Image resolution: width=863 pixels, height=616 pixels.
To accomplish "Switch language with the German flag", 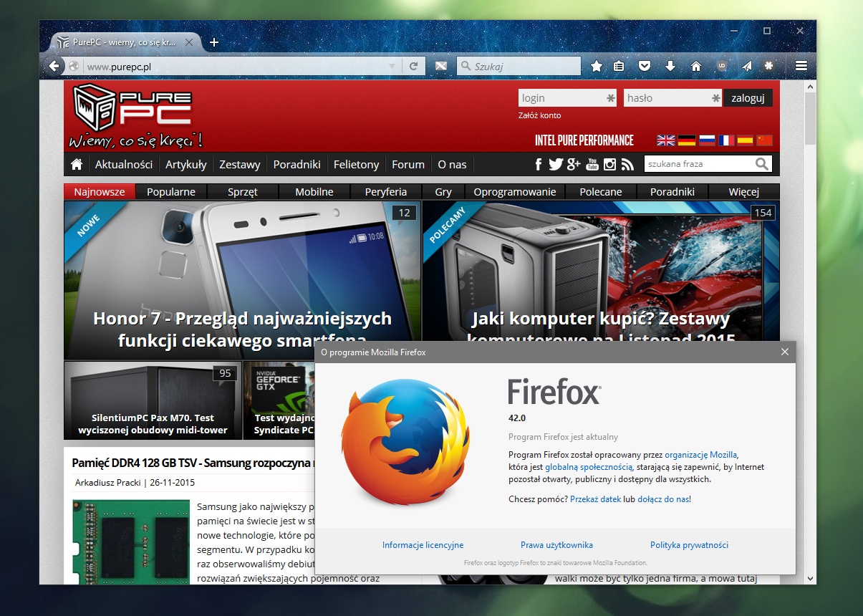I will (687, 140).
